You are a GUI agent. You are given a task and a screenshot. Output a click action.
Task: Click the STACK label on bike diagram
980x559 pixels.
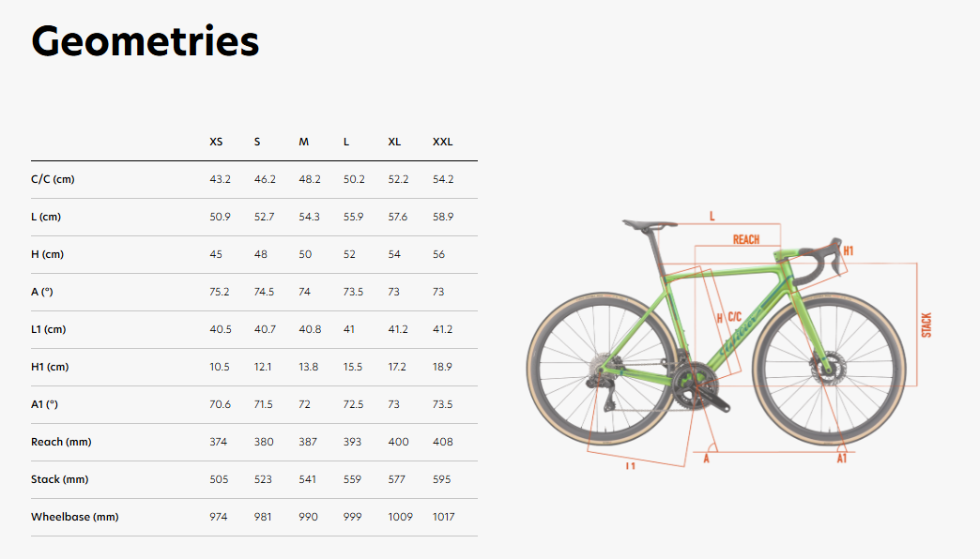pos(926,325)
